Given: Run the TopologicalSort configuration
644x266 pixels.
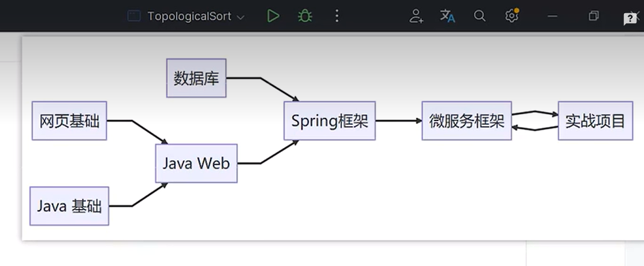Looking at the screenshot, I should pos(273,16).
